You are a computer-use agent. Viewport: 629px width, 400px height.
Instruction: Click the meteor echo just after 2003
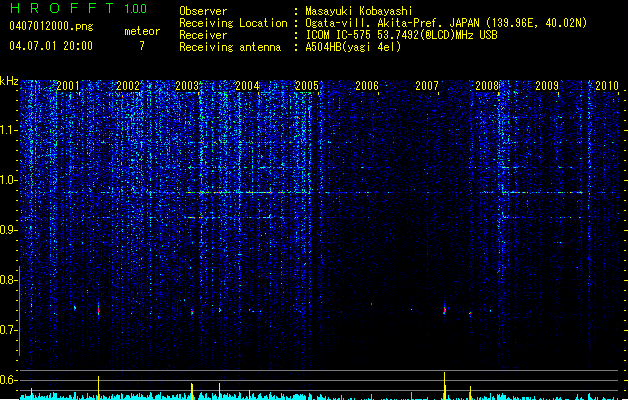click(192, 312)
